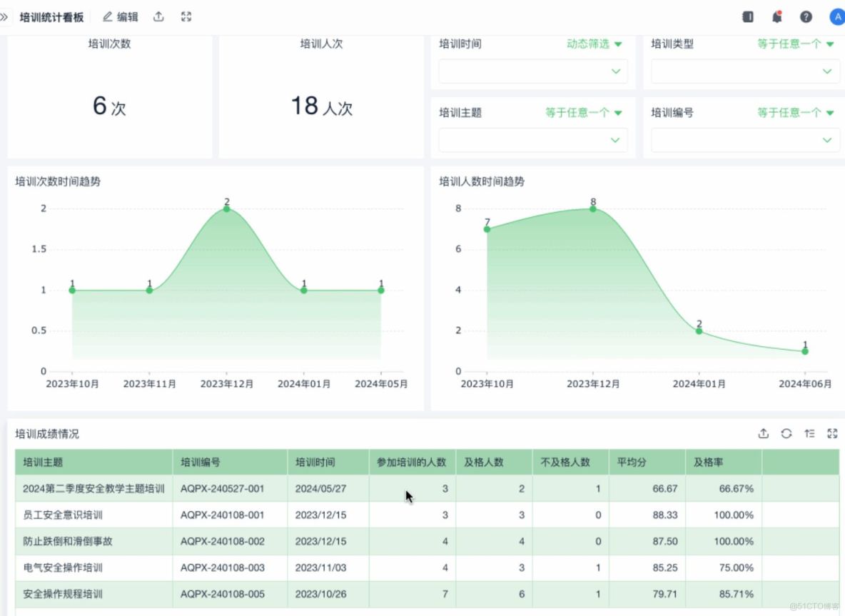Click the 培训统计看板 title tab

tap(54, 16)
